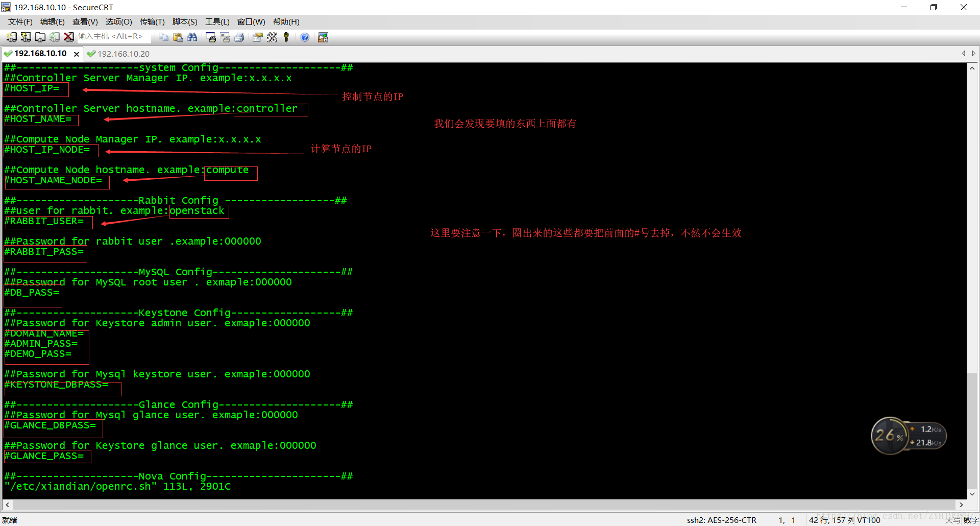980x526 pixels.
Task: Click the Print printer icon
Action: (x=239, y=37)
